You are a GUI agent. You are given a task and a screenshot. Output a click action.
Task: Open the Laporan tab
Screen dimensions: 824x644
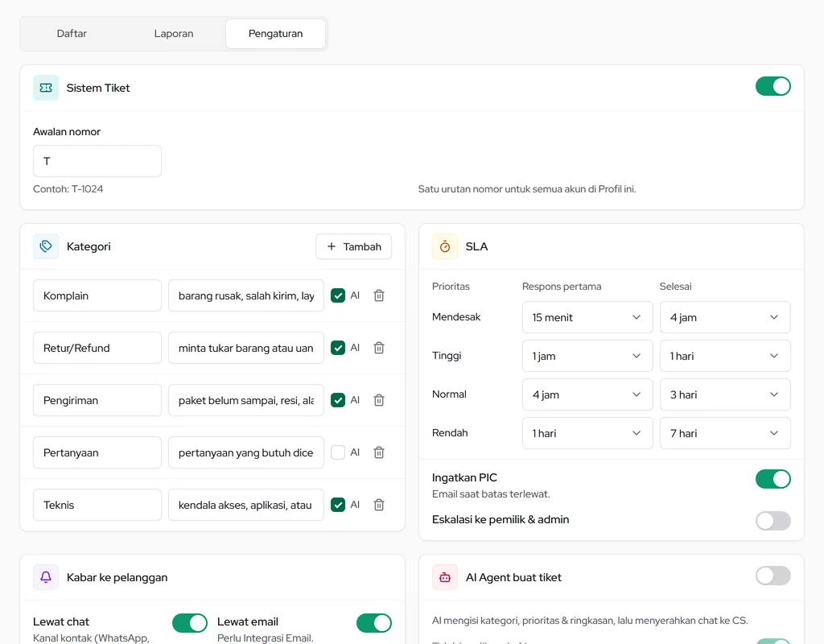(174, 34)
